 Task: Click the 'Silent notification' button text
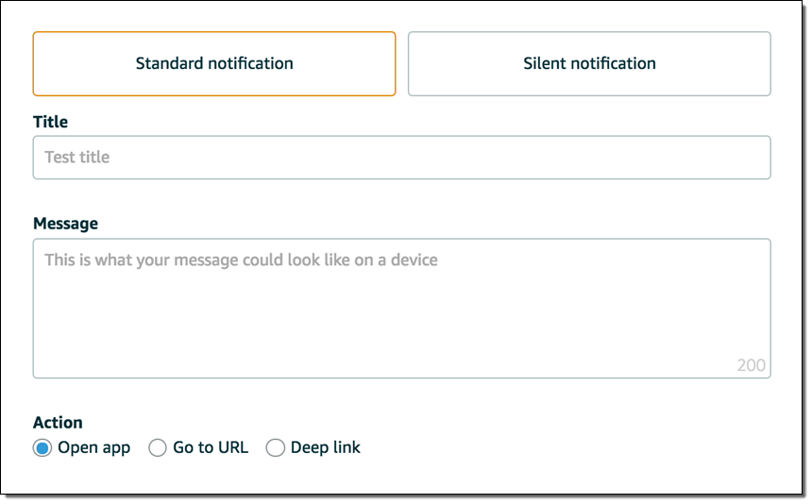(x=589, y=63)
